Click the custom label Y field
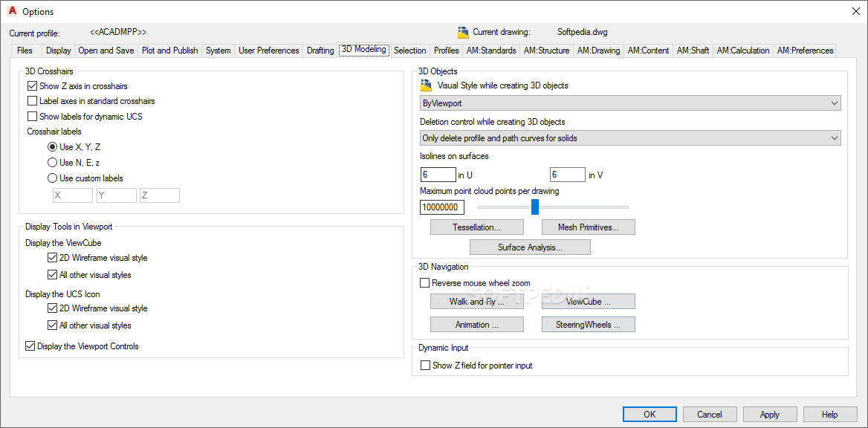868x428 pixels. (x=116, y=195)
